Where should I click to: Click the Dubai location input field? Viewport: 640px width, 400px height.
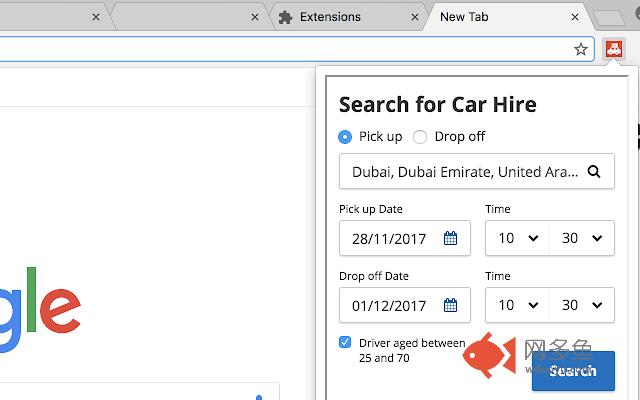pos(477,171)
